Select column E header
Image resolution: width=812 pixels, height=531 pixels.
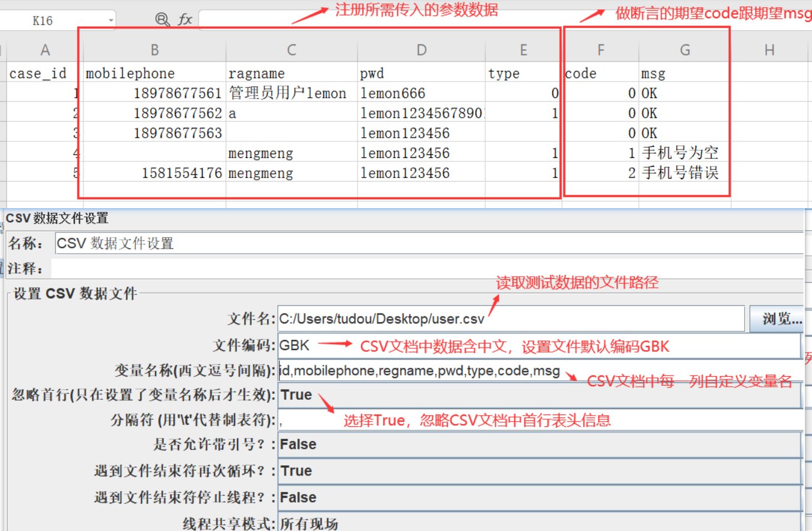(x=523, y=50)
